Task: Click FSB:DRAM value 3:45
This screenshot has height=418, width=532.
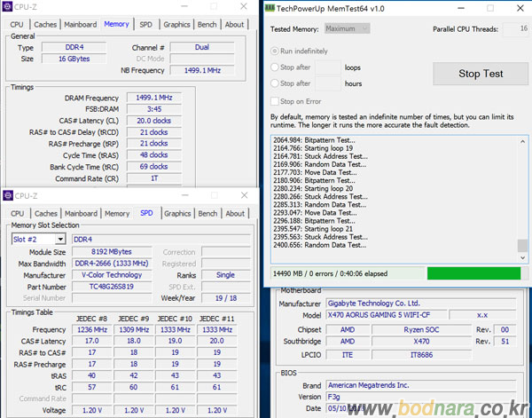Action: [154, 109]
